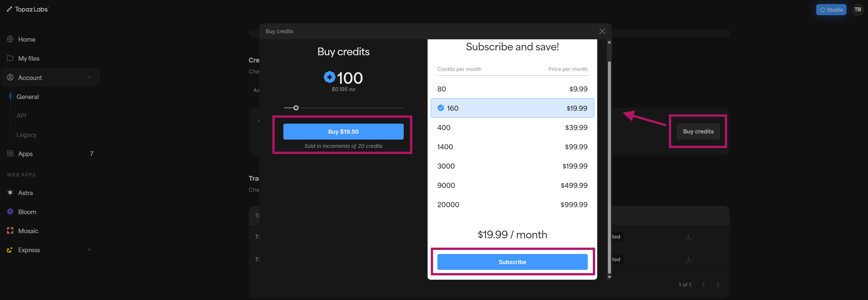This screenshot has height=300, width=868.
Task: Select the 400 credits monthly plan
Action: tap(512, 128)
